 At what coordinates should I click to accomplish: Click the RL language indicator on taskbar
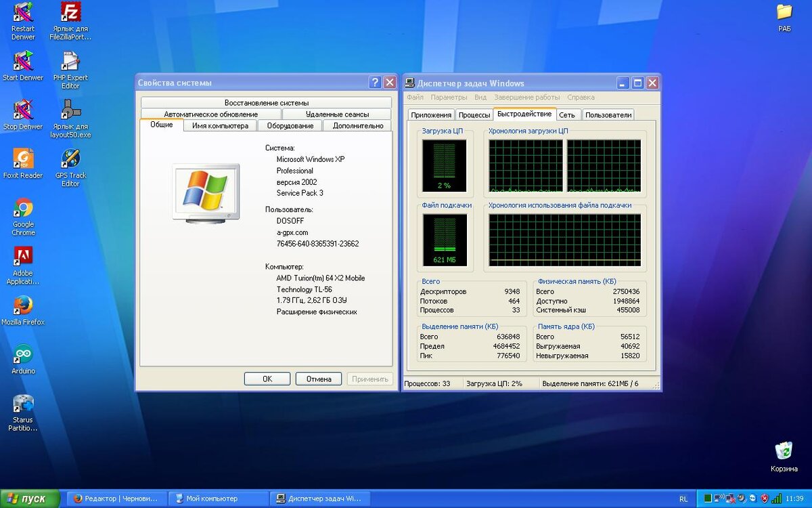point(683,499)
